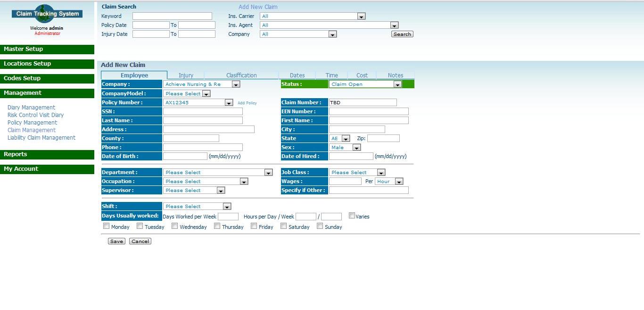Focus the Date of Birth field
The image size is (644, 310).
185,156
